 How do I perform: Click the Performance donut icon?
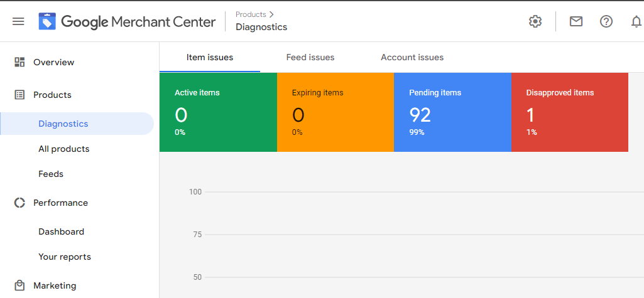tap(19, 203)
